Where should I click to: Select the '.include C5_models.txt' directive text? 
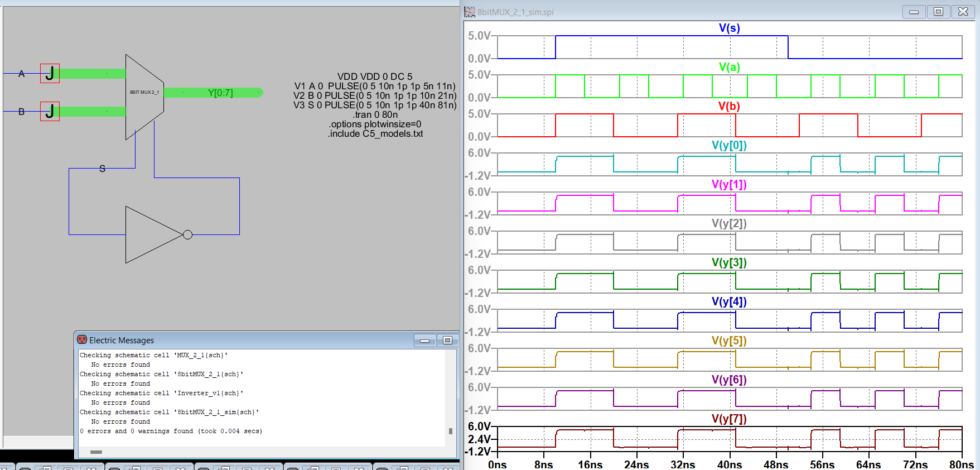tap(375, 133)
